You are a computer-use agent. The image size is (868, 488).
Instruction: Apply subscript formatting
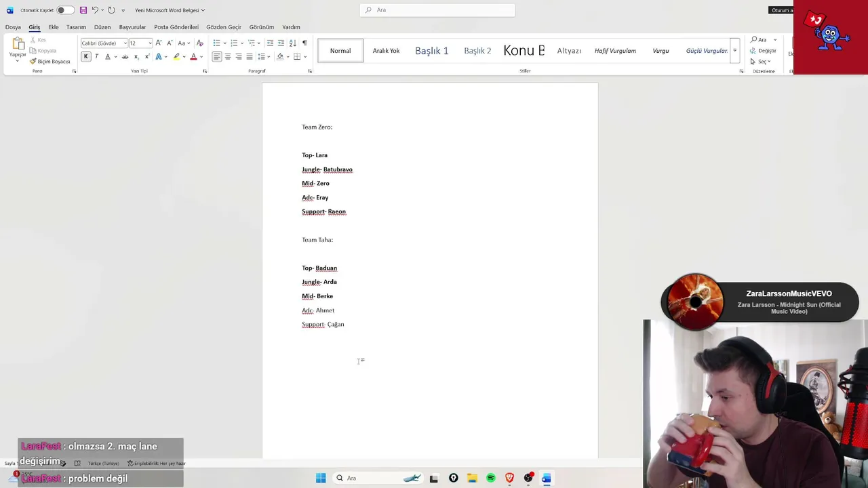(136, 57)
